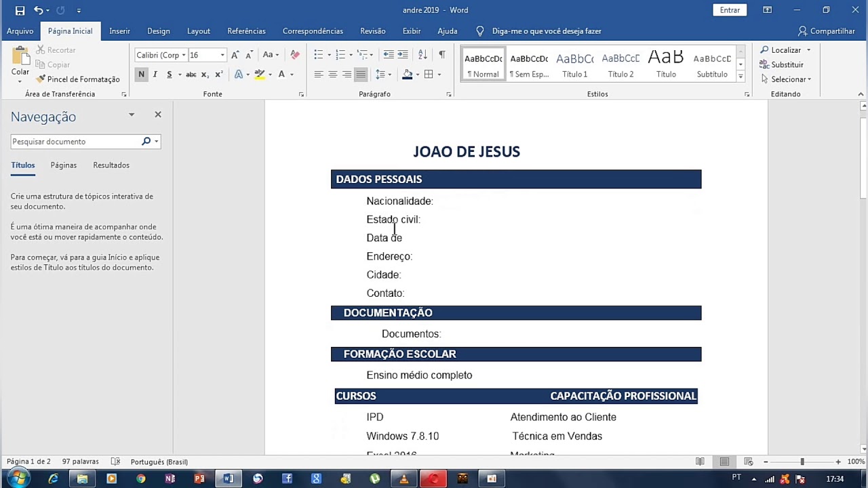Viewport: 868px width, 488px height.
Task: Toggle italic (I) formatting
Action: [x=155, y=75]
